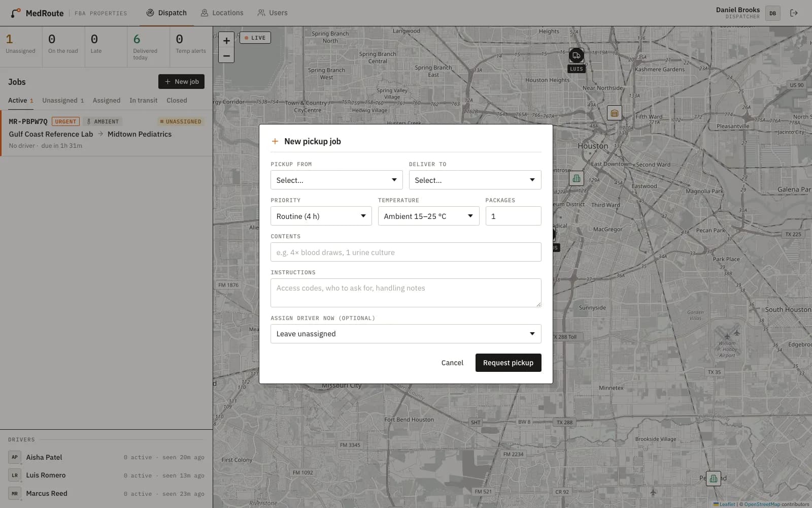The width and height of the screenshot is (812, 508).
Task: Click the Fifth Ward location marker
Action: tap(615, 113)
